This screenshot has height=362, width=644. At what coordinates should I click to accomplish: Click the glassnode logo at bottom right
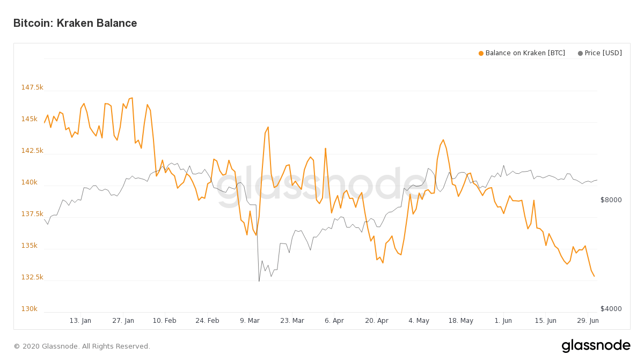pyautogui.click(x=596, y=346)
